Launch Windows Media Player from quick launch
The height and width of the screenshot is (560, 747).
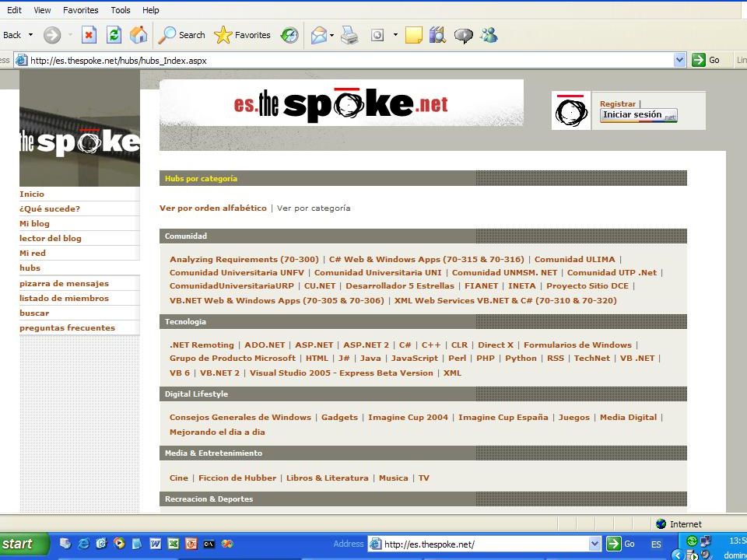click(x=119, y=544)
